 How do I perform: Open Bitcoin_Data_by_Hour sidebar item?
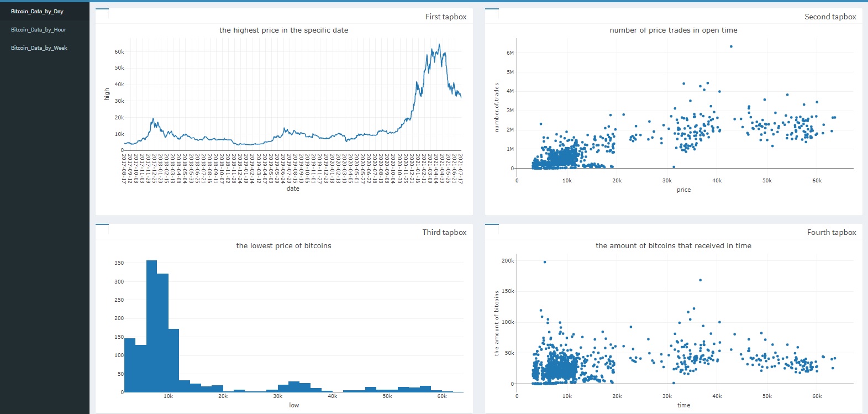point(39,30)
